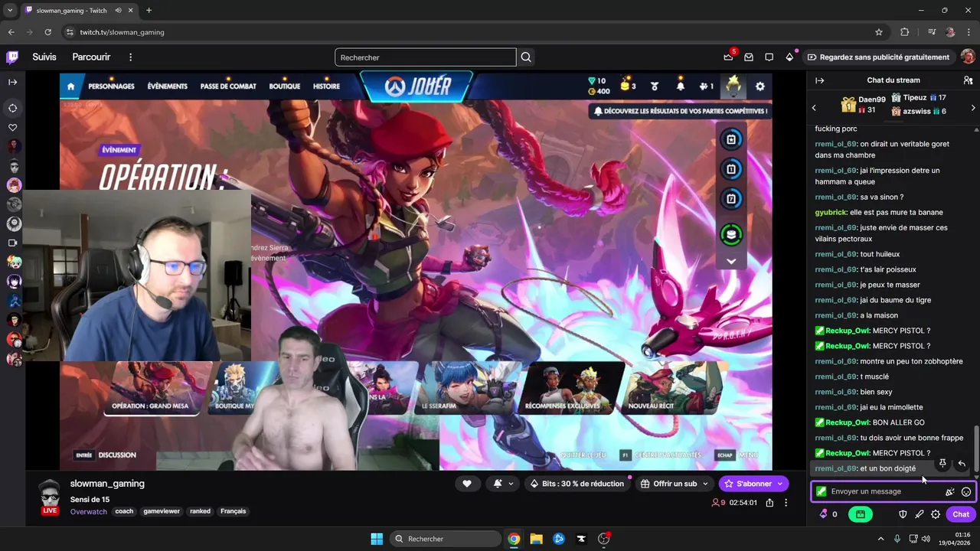Expand the left sidebar arrow
This screenshot has width=980, height=551.
coord(13,82)
